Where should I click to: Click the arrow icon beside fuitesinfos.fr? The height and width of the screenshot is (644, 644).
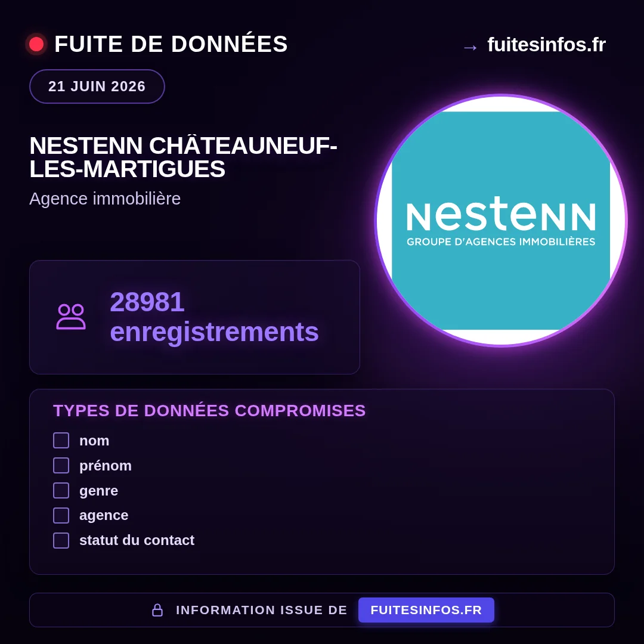pos(470,48)
